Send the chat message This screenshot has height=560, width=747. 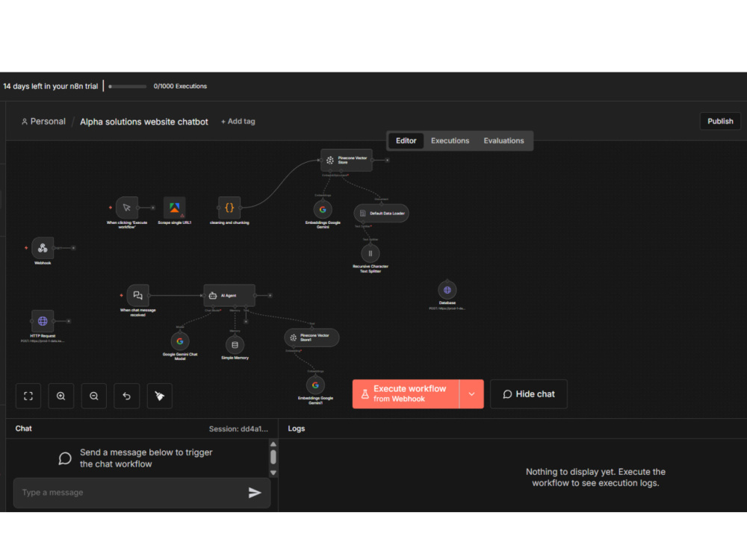tap(255, 492)
